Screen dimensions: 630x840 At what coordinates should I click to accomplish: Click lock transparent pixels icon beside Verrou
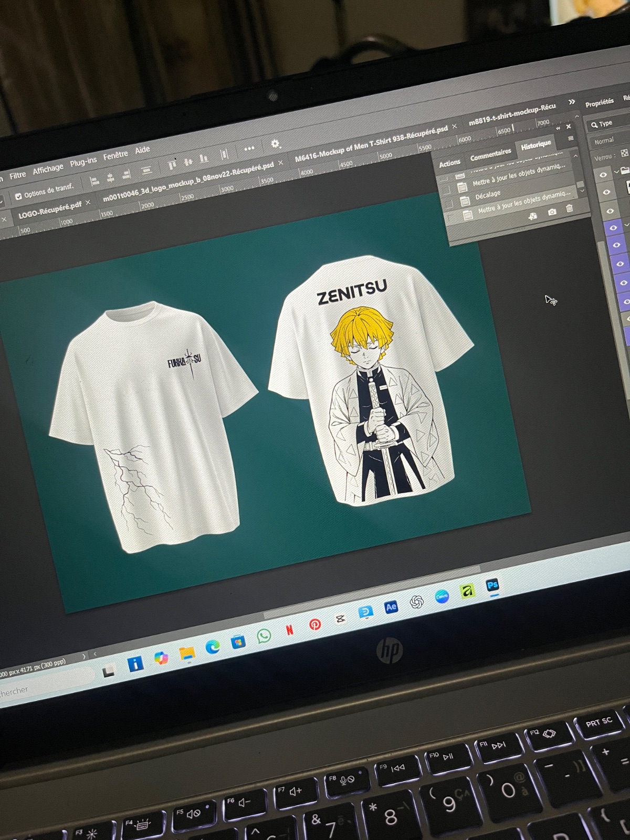624,153
